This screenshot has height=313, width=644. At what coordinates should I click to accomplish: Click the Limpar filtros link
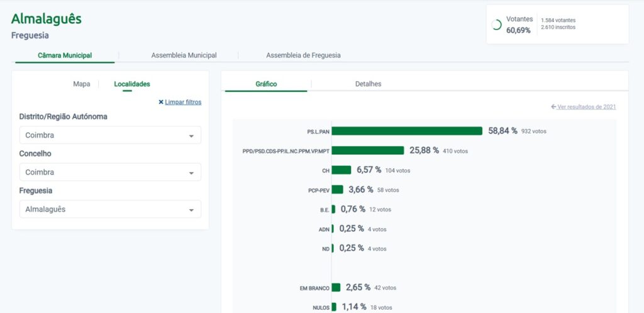(x=183, y=102)
